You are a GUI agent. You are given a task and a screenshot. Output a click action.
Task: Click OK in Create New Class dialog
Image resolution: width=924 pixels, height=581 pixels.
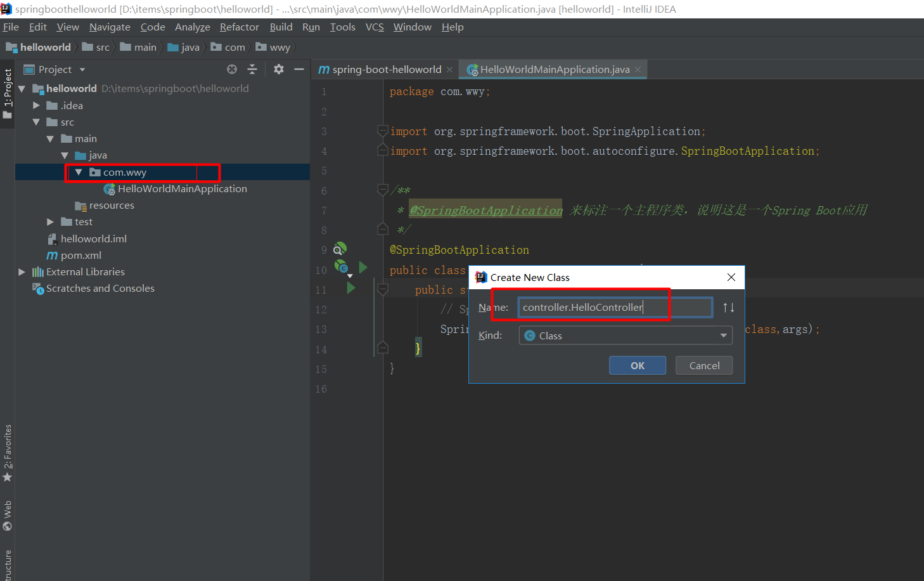click(x=638, y=365)
